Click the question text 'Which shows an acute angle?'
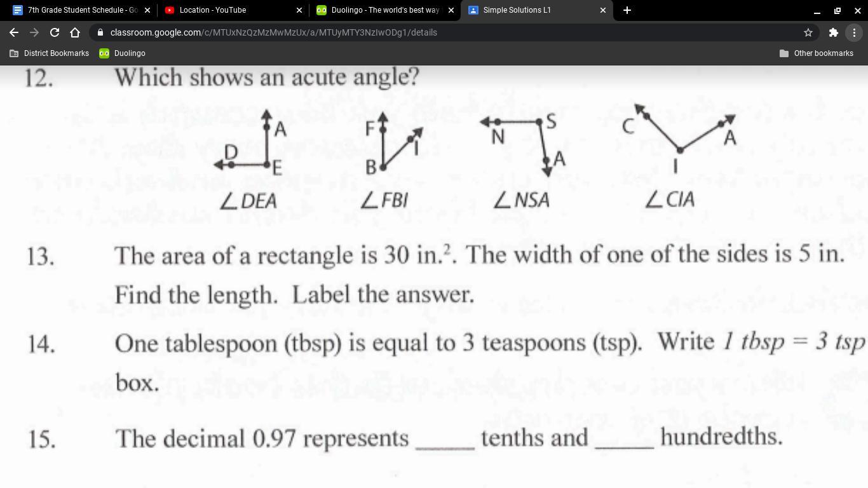This screenshot has height=488, width=868. [x=267, y=77]
